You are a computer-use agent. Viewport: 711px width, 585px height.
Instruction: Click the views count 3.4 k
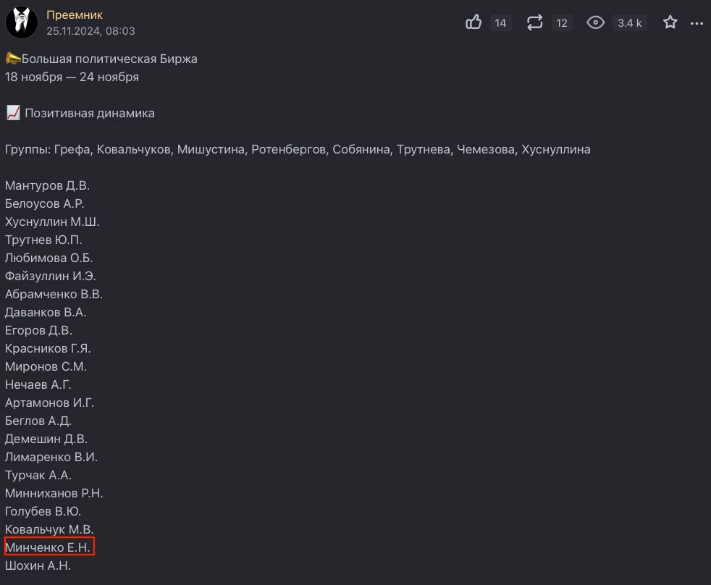tap(630, 23)
